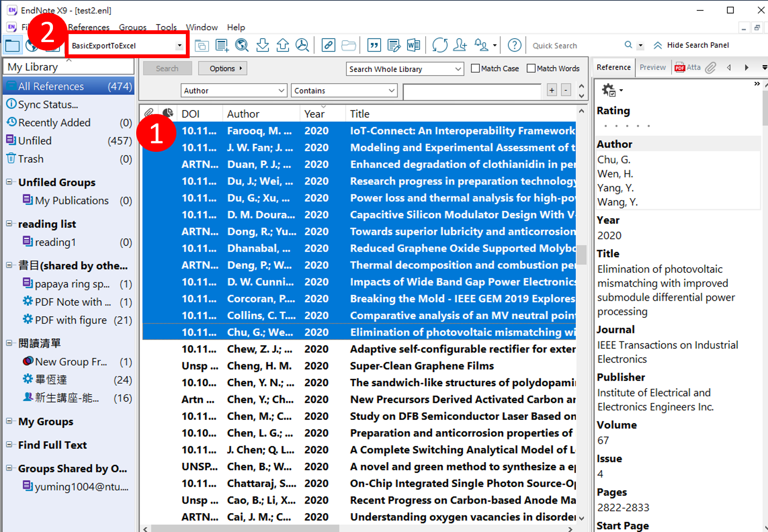Image resolution: width=768 pixels, height=532 pixels.
Task: Sort by read/unread status column header
Action: pyautogui.click(x=167, y=113)
